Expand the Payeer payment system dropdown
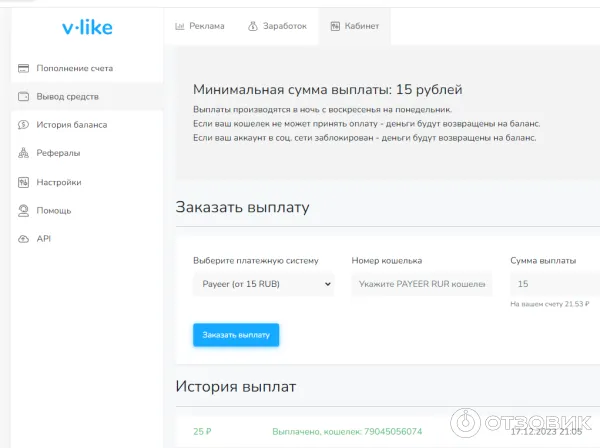The width and height of the screenshot is (600, 448). 264,284
